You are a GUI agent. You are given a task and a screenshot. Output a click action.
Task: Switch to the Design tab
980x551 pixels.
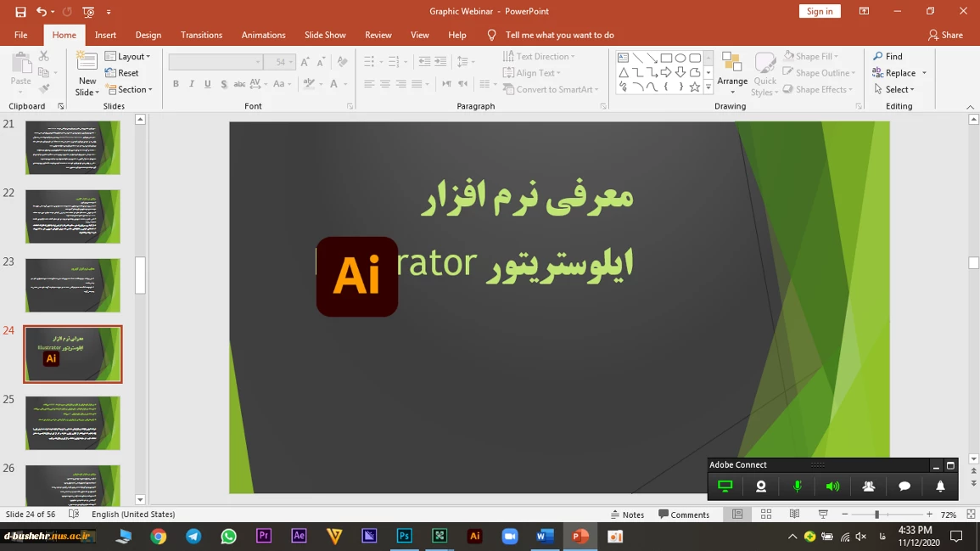coord(148,35)
